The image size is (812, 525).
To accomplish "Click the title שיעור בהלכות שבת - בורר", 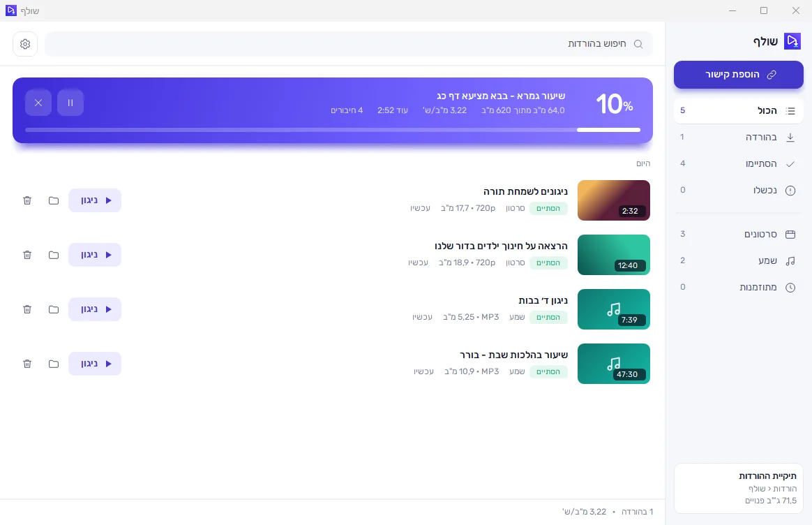I will (x=513, y=355).
